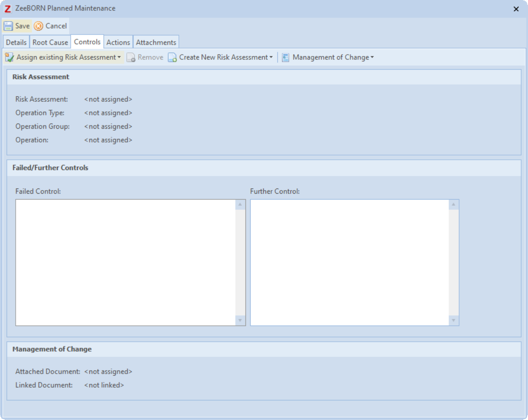Viewport: 528px width, 420px height.
Task: Click the Remove button text
Action: tap(151, 57)
